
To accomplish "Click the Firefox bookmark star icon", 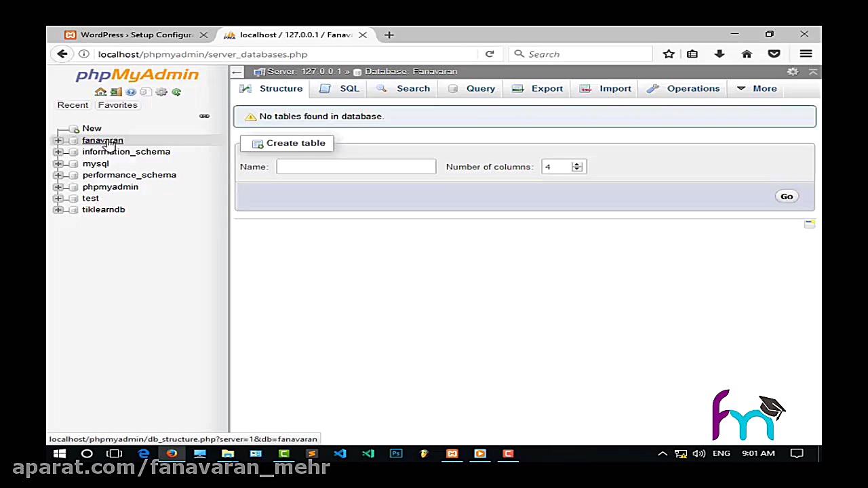I will point(669,54).
